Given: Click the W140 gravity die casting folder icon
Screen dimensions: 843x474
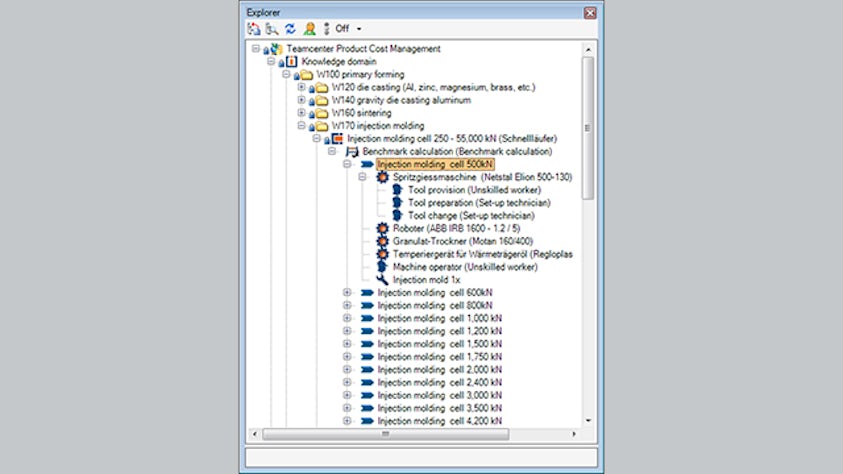Looking at the screenshot, I should point(322,100).
